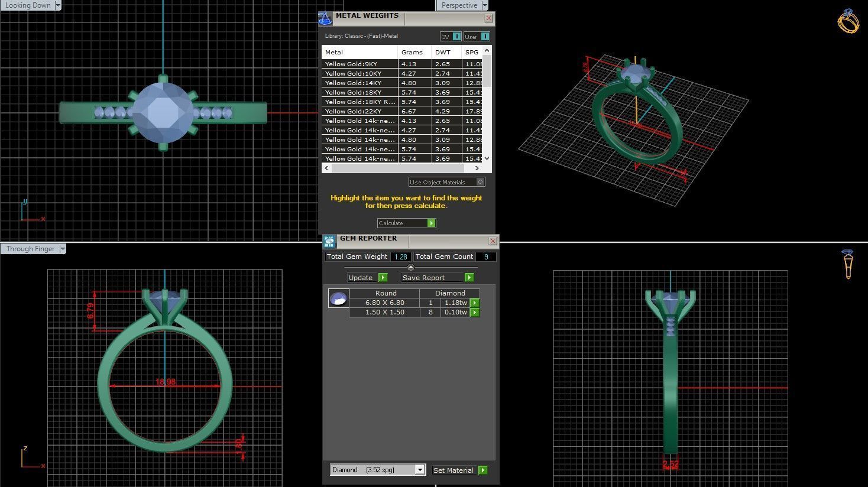Click the green arrow beside Save Report
Viewport: 868px width, 487px height.
(x=469, y=277)
